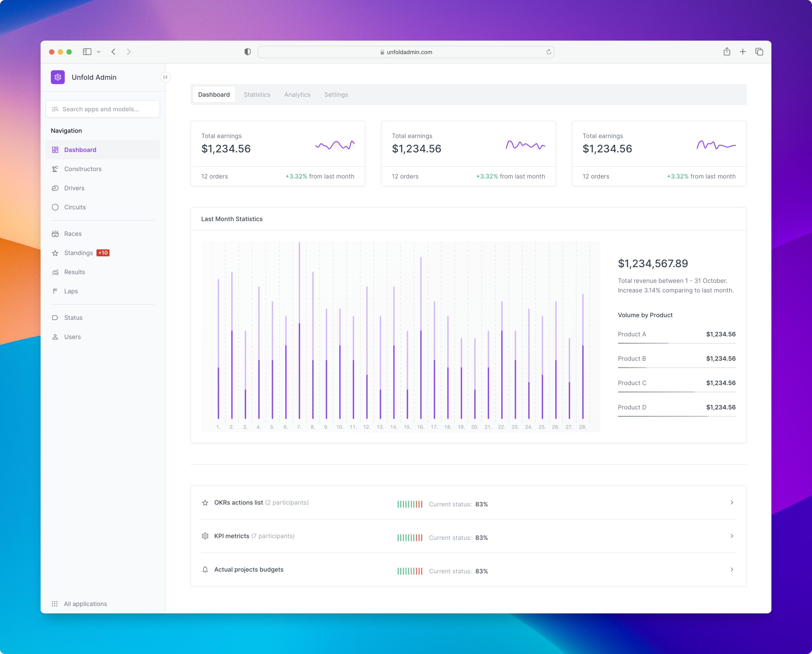The width and height of the screenshot is (812, 654).
Task: Toggle the sidebar panel button in Safari
Action: click(87, 52)
